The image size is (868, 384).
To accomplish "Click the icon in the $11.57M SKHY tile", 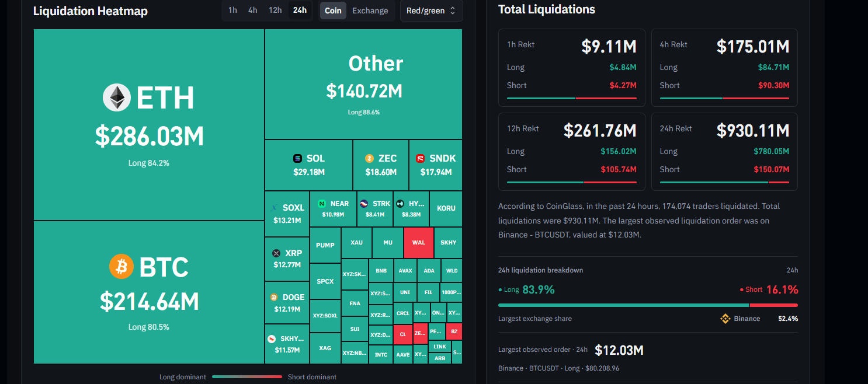I will 272,338.
